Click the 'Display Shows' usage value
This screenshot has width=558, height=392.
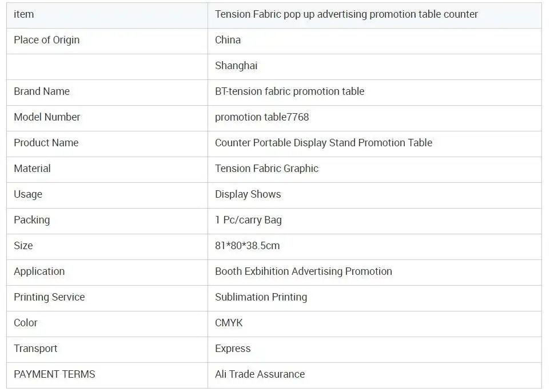coord(248,194)
